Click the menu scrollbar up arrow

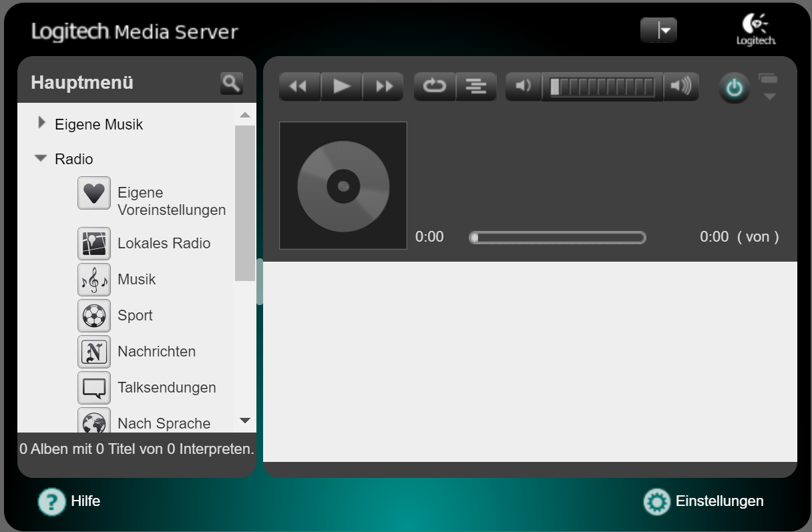click(245, 115)
